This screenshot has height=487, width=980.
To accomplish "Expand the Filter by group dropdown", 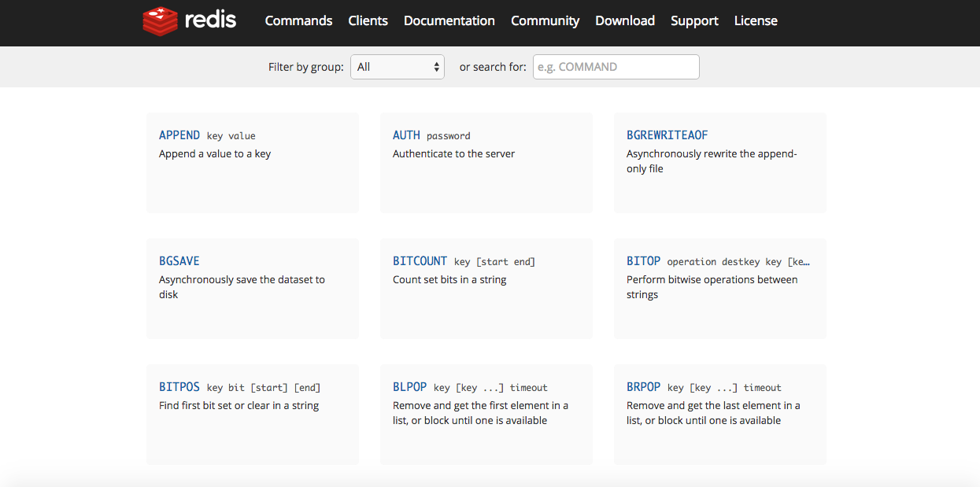I will pos(398,67).
